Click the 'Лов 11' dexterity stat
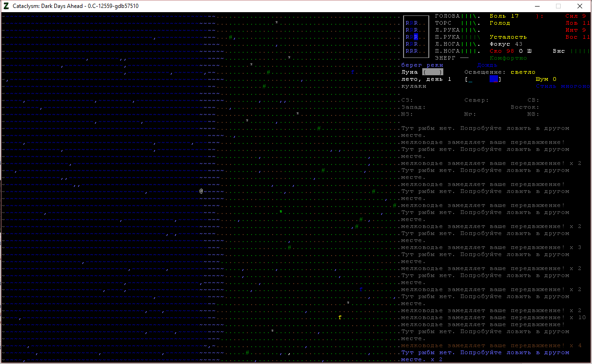Screen dimensions: 592x364 pyautogui.click(x=578, y=23)
